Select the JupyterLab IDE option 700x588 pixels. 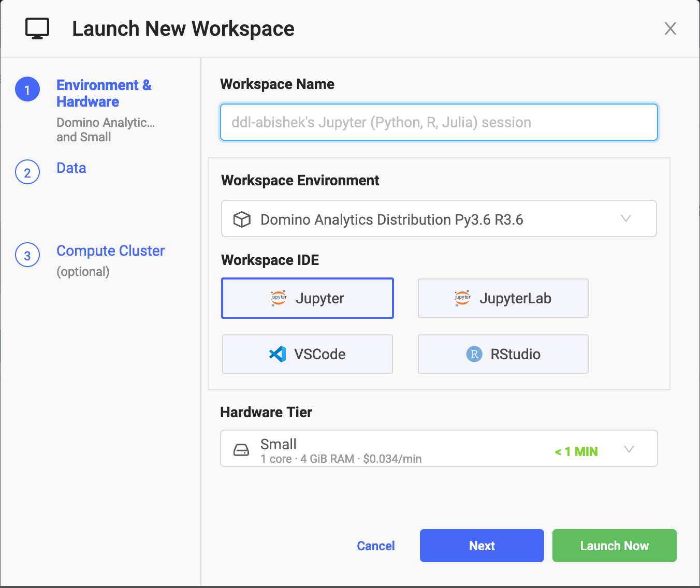pyautogui.click(x=503, y=298)
